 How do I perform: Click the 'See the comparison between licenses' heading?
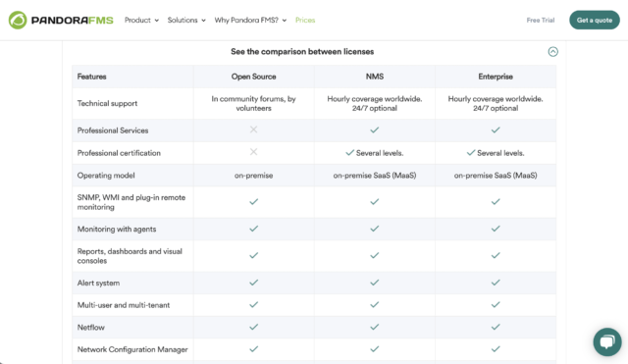[x=302, y=52]
